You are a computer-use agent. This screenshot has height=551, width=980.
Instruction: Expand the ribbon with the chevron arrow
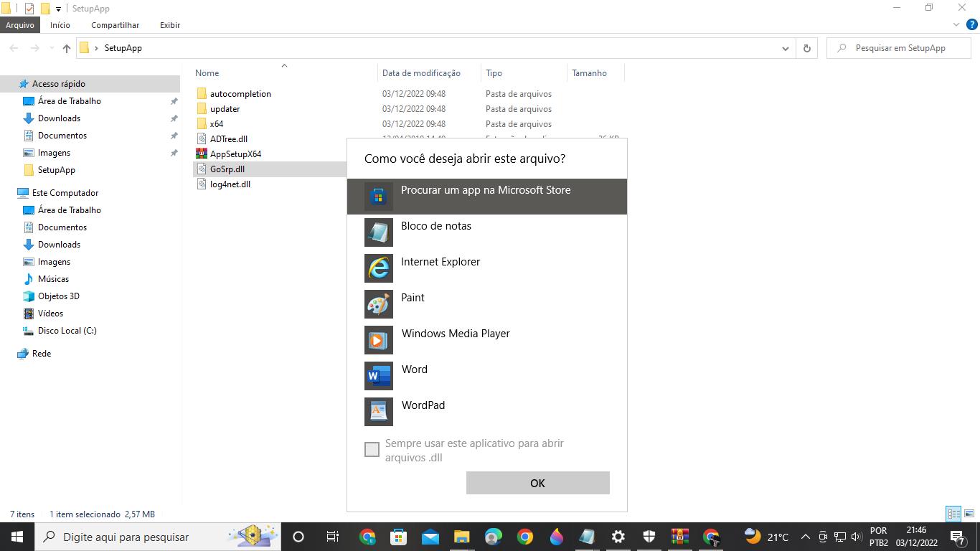[x=956, y=25]
